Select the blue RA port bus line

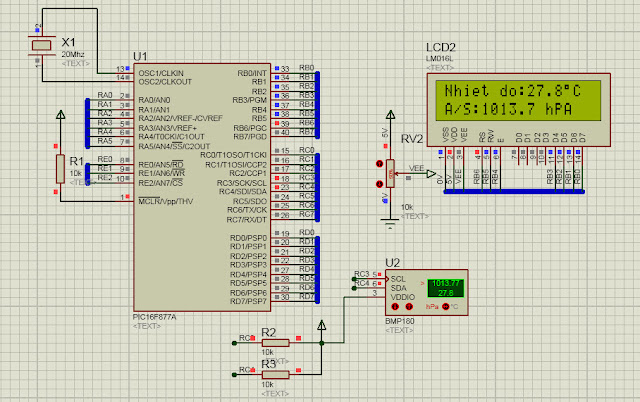(x=87, y=123)
